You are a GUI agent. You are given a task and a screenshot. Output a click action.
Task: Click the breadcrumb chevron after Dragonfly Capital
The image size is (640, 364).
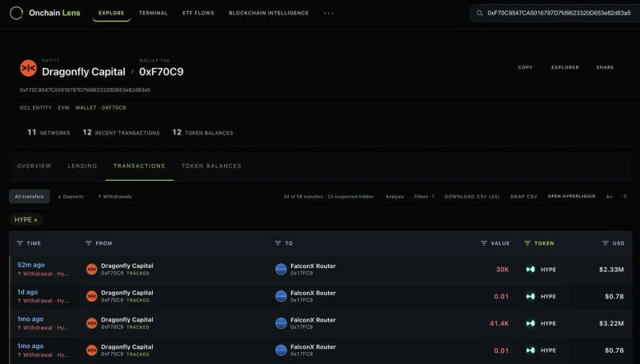pyautogui.click(x=132, y=72)
